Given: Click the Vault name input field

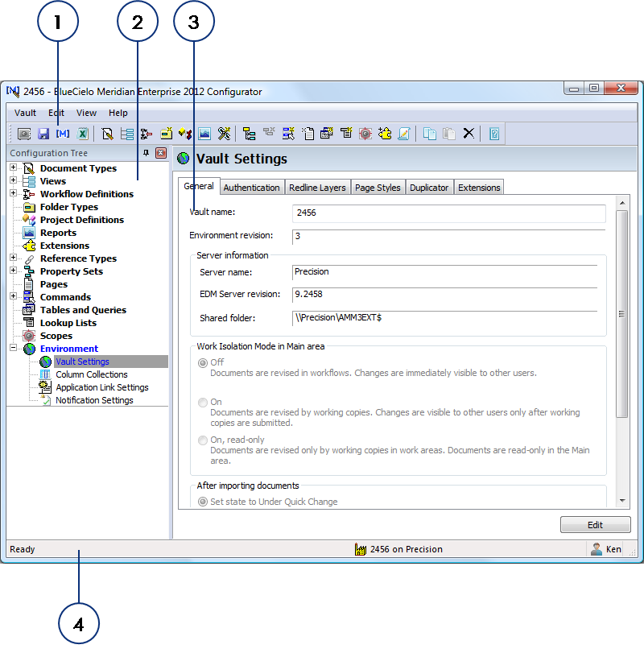Looking at the screenshot, I should pos(448,213).
